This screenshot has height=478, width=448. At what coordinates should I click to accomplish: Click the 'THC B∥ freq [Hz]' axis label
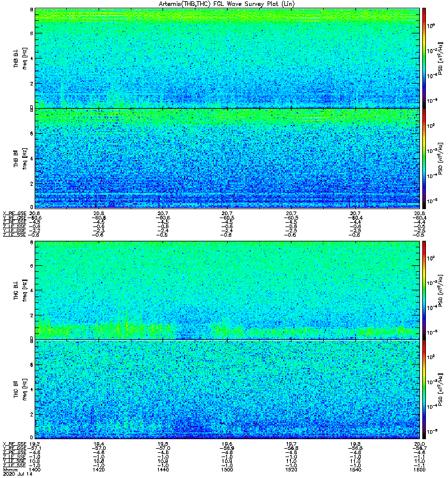[20, 390]
